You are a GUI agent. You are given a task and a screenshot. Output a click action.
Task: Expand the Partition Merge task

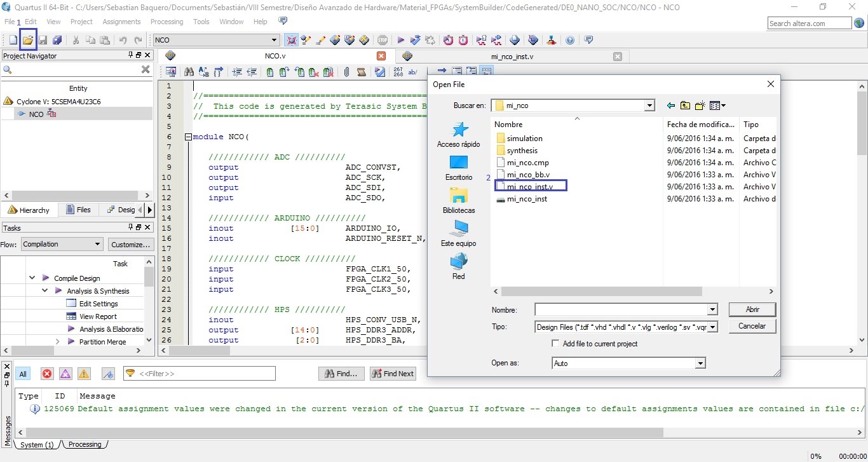tap(57, 342)
